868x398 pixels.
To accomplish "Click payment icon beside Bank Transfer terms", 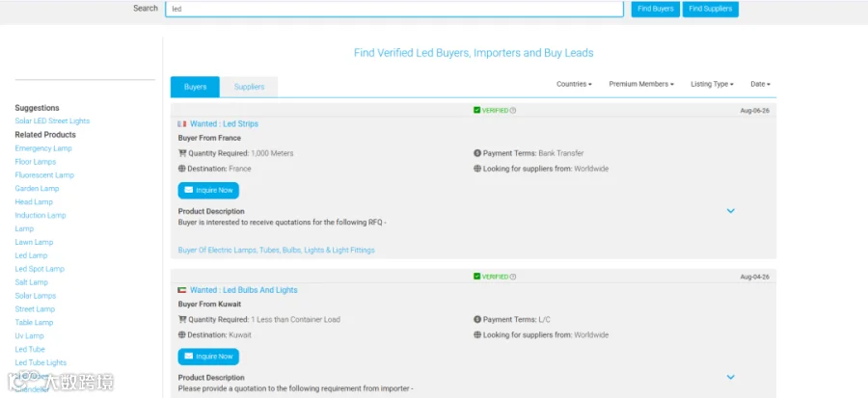I will click(x=477, y=153).
